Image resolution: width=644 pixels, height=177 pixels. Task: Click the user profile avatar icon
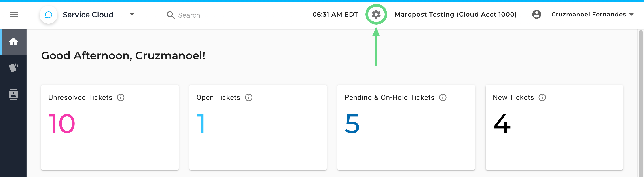tap(536, 15)
